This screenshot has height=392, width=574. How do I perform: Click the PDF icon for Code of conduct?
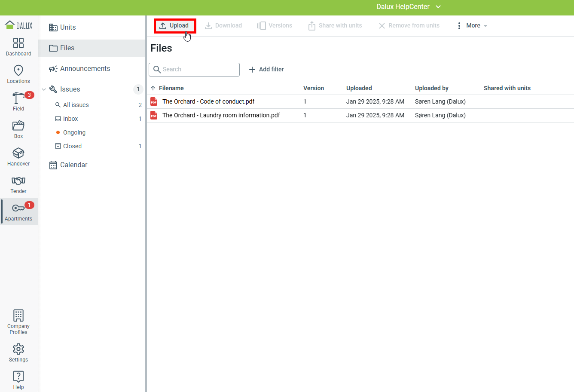154,101
